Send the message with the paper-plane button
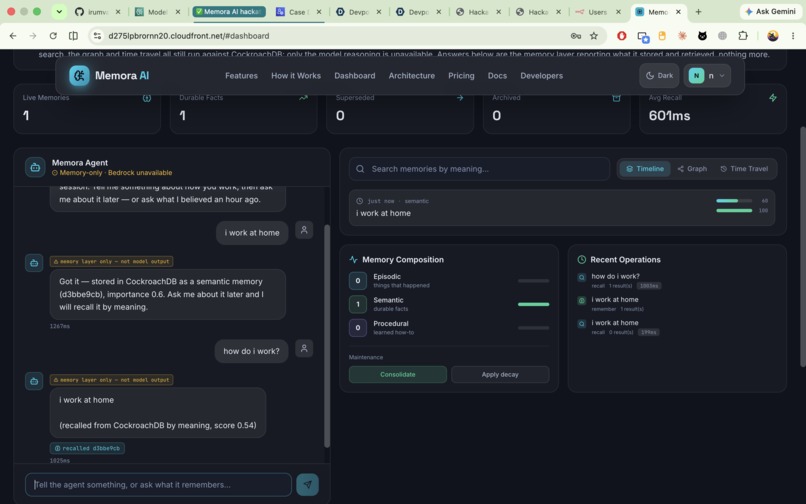This screenshot has height=504, width=806. (307, 484)
